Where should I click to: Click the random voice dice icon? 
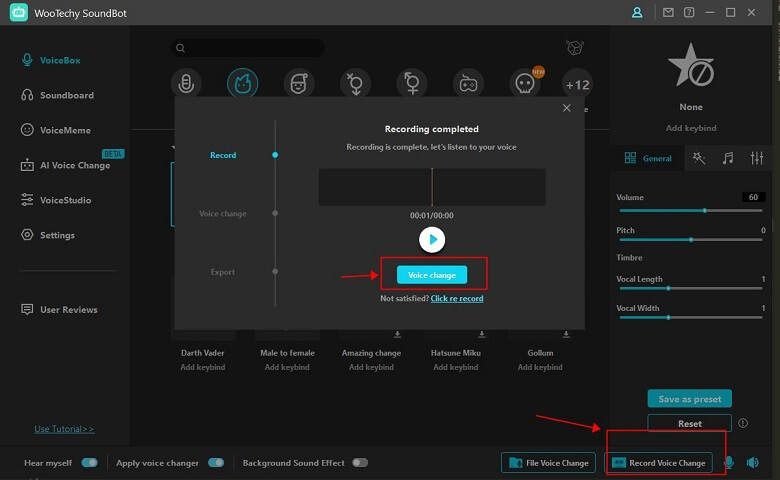point(575,48)
